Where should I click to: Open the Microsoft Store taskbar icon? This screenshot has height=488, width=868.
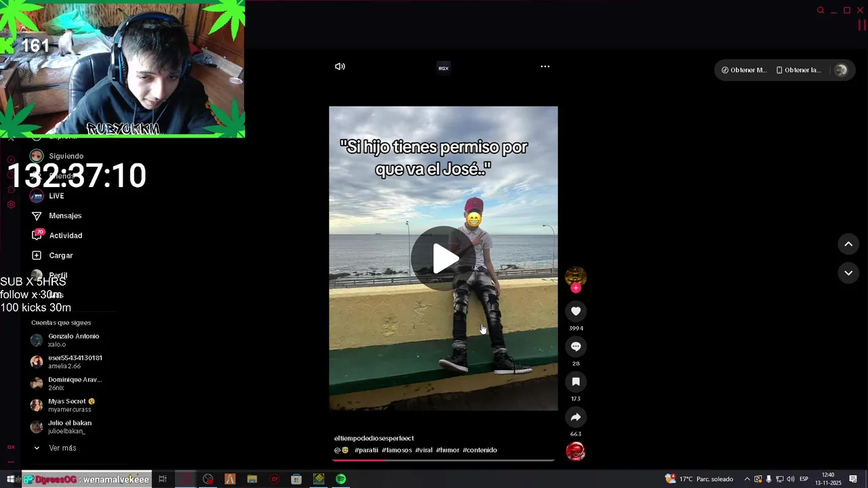[296, 479]
